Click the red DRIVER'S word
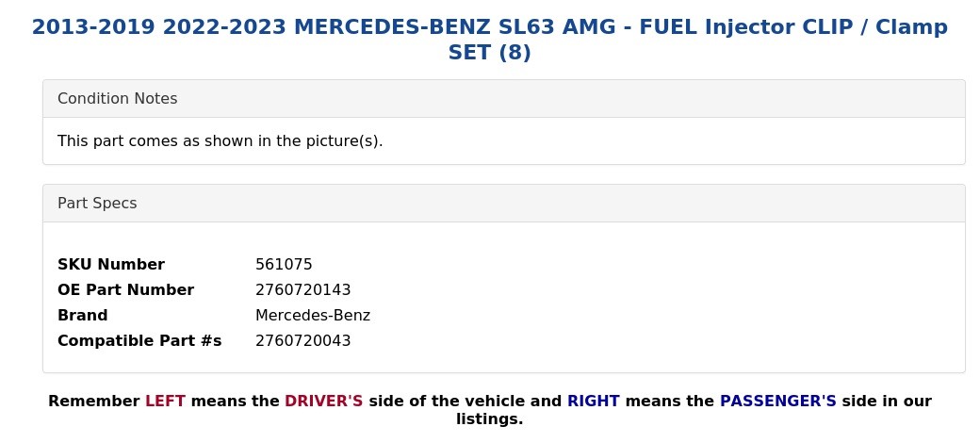Image resolution: width=980 pixels, height=443 pixels. [x=323, y=402]
